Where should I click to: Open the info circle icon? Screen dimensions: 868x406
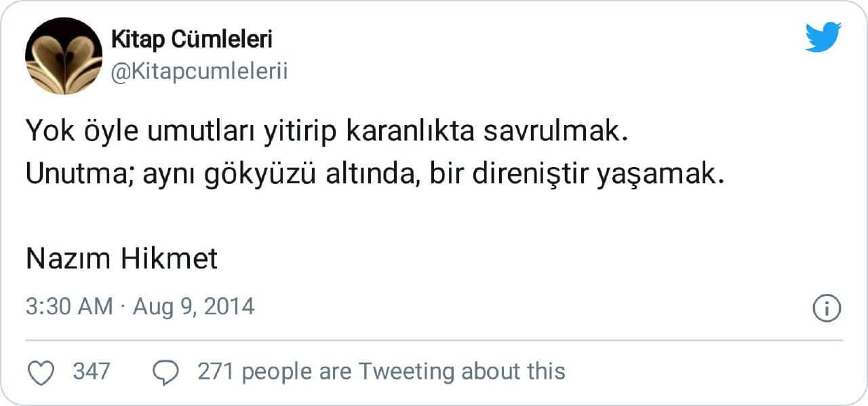[x=827, y=308]
